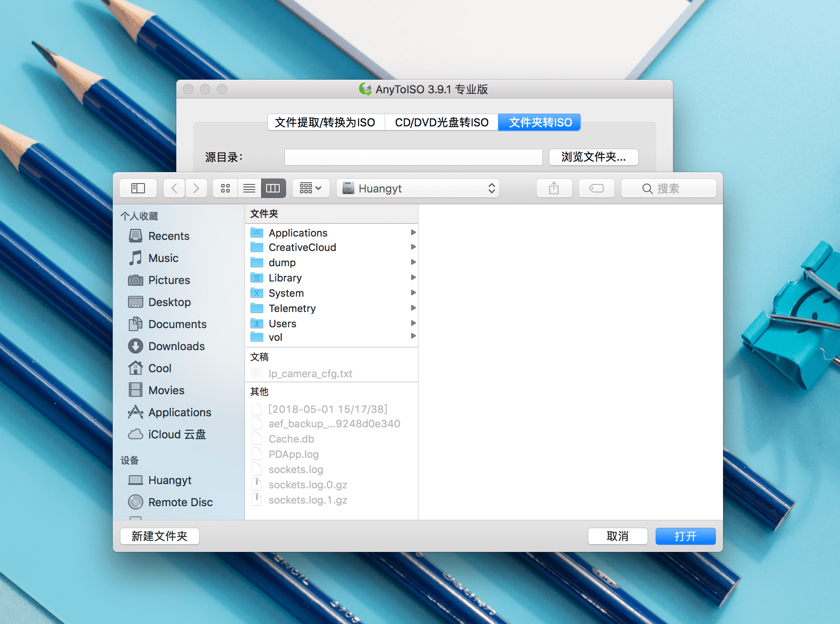Click the 打开 open button
This screenshot has height=624, width=840.
point(685,536)
